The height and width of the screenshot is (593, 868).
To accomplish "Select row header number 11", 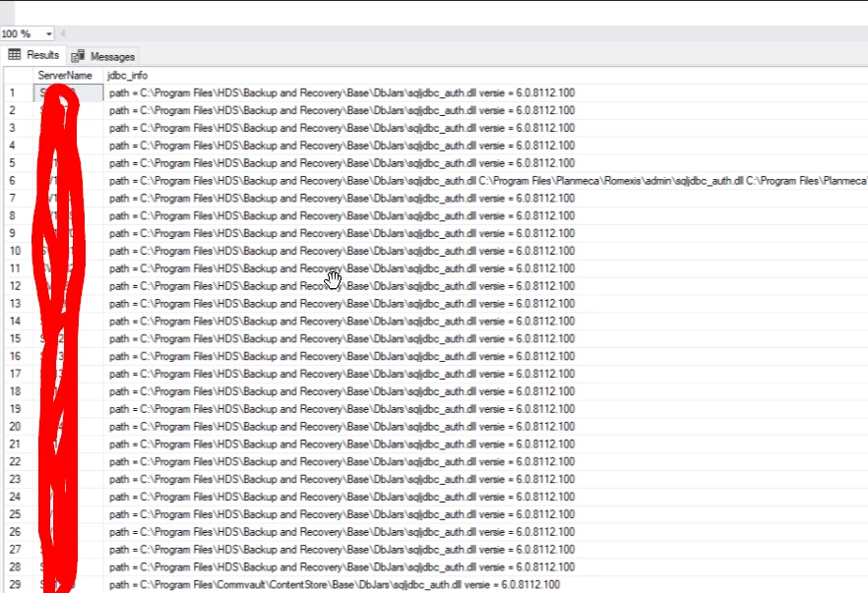I will coord(19,268).
